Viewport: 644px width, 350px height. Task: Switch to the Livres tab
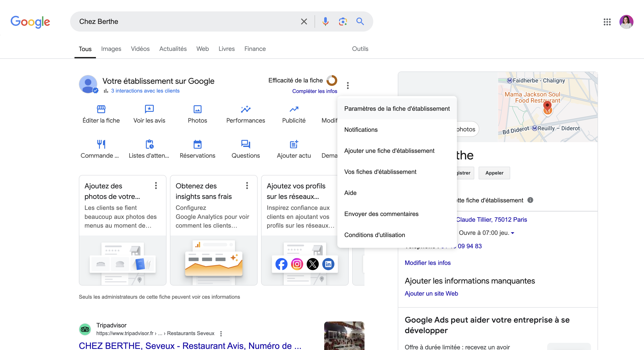pyautogui.click(x=226, y=49)
